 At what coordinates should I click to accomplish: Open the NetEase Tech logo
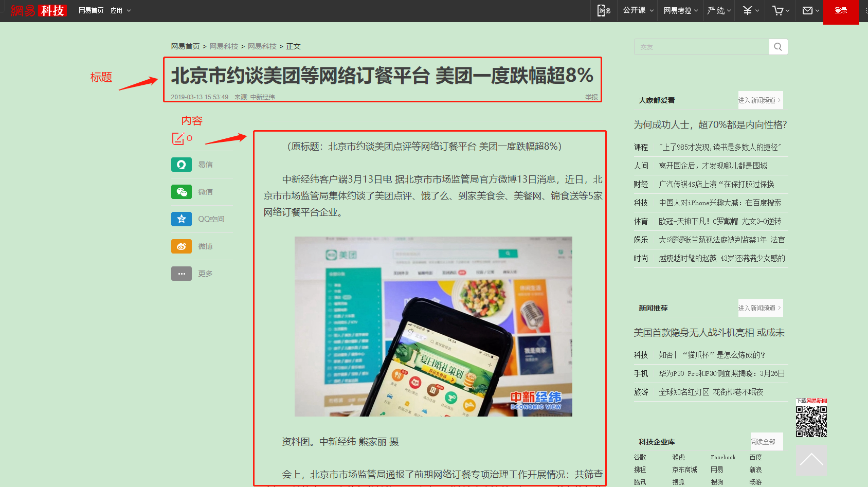click(x=39, y=10)
